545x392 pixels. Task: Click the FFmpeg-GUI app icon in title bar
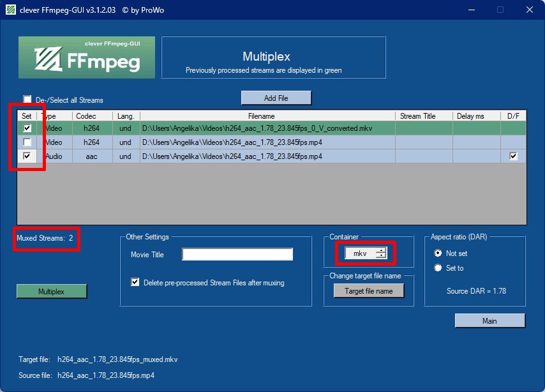point(11,10)
